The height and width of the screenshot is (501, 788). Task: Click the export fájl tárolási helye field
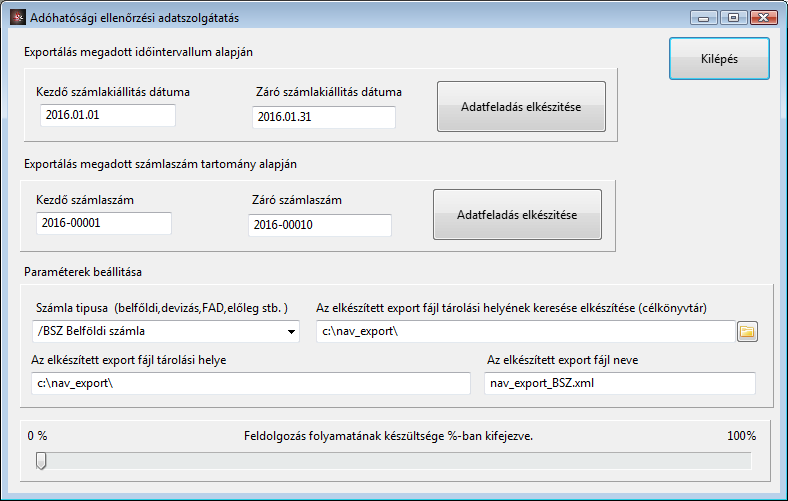coord(251,383)
